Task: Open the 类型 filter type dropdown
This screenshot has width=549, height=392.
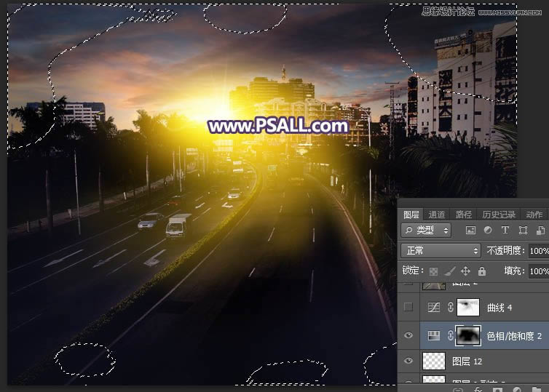Action: pos(426,231)
